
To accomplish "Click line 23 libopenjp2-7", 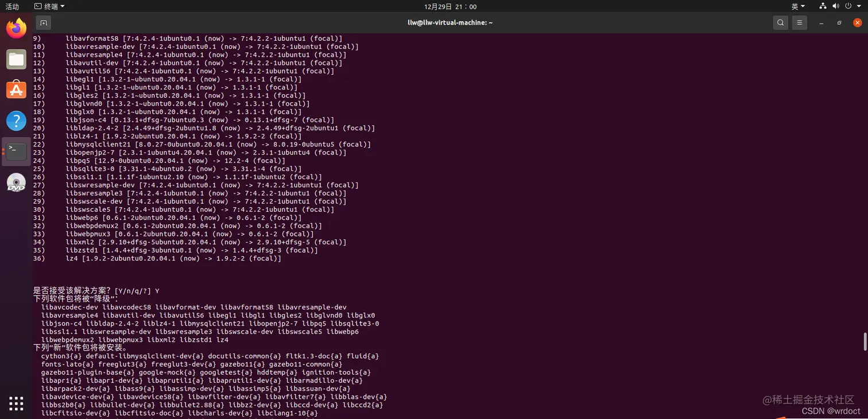I will pos(189,152).
